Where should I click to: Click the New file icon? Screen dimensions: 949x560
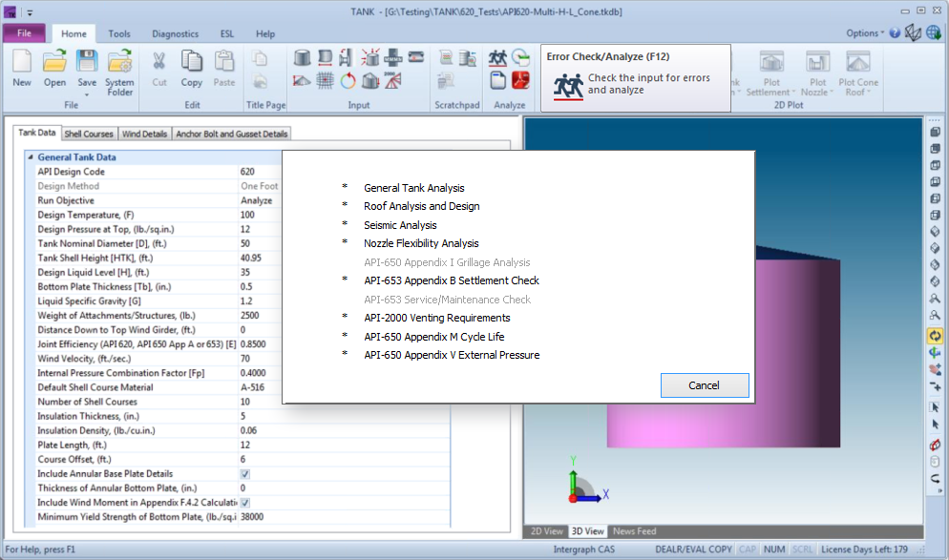pos(22,62)
